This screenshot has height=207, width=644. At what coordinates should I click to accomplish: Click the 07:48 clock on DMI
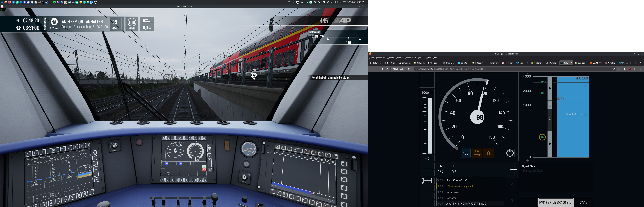click(583, 203)
